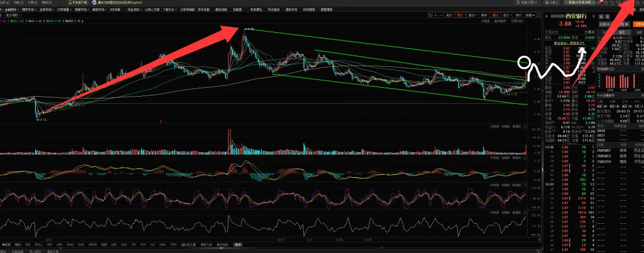The height and width of the screenshot is (253, 644).
Task: Click the undo arrow icon in title bar
Action: [x=612, y=3]
